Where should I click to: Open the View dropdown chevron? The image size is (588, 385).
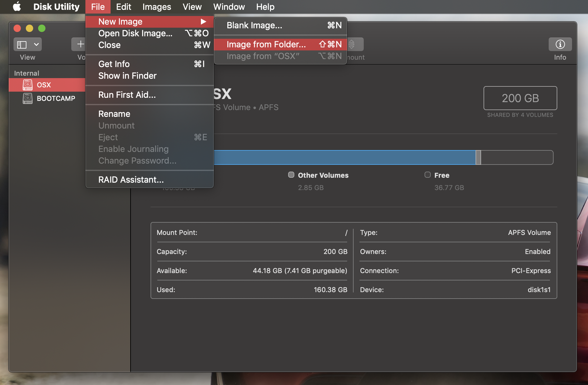(36, 45)
